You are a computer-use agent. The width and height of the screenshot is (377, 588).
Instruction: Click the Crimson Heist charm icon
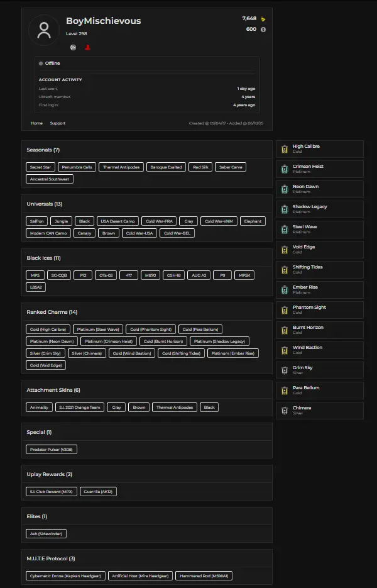point(285,169)
